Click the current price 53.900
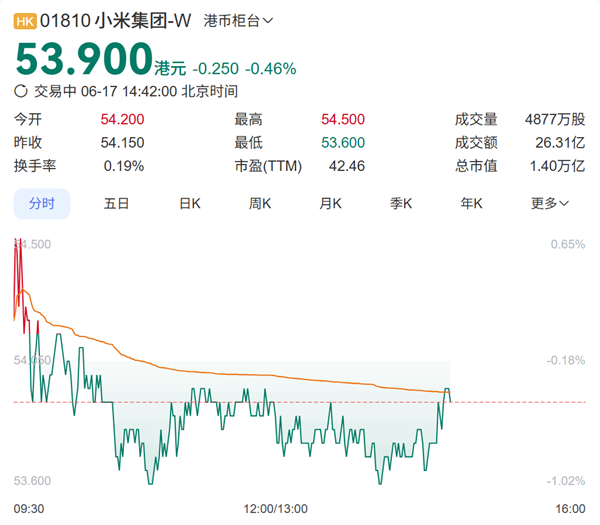 82,61
